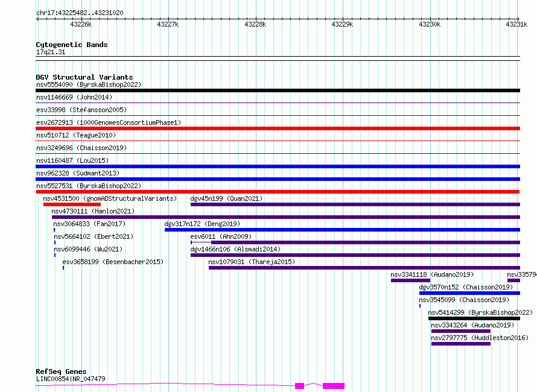The height and width of the screenshot is (392, 537).
Task: Click dgv317n172 (Deng2019) variant label
Action: click(x=202, y=224)
